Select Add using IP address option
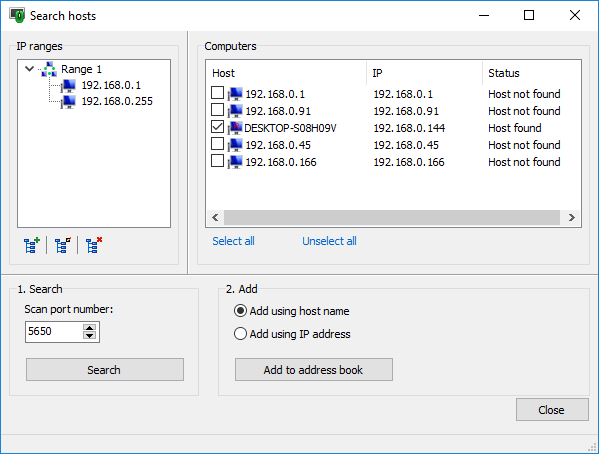The width and height of the screenshot is (599, 454). 240,334
